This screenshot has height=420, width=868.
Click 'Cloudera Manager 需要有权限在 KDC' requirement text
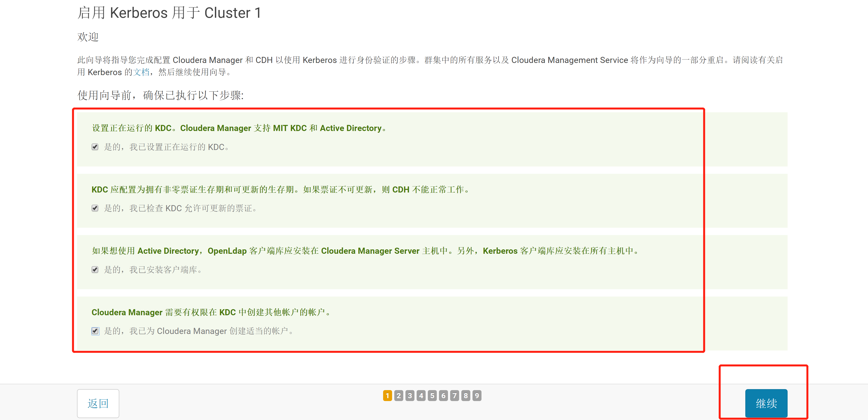pyautogui.click(x=211, y=312)
